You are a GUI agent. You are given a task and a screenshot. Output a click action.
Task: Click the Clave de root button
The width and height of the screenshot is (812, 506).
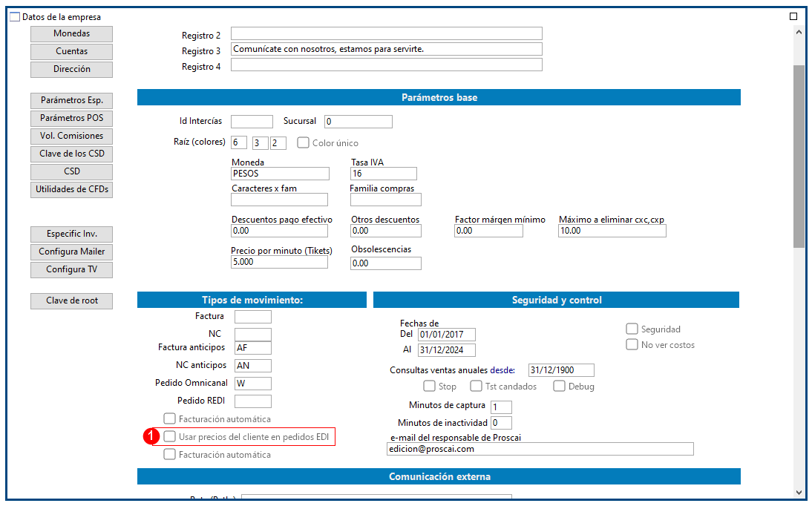71,300
